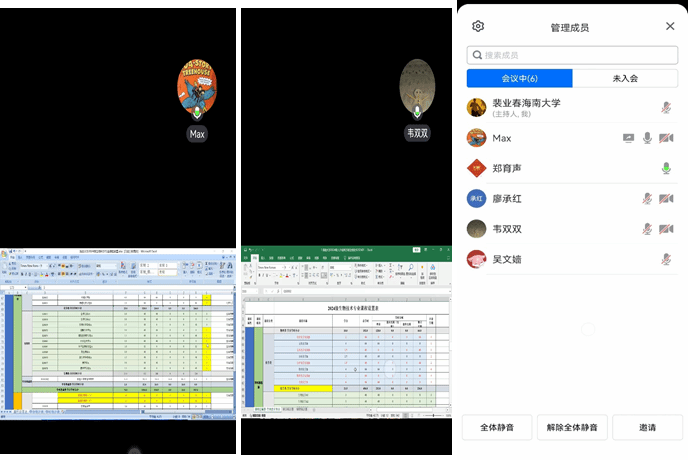Switch to the 未入会 tab

(x=624, y=78)
